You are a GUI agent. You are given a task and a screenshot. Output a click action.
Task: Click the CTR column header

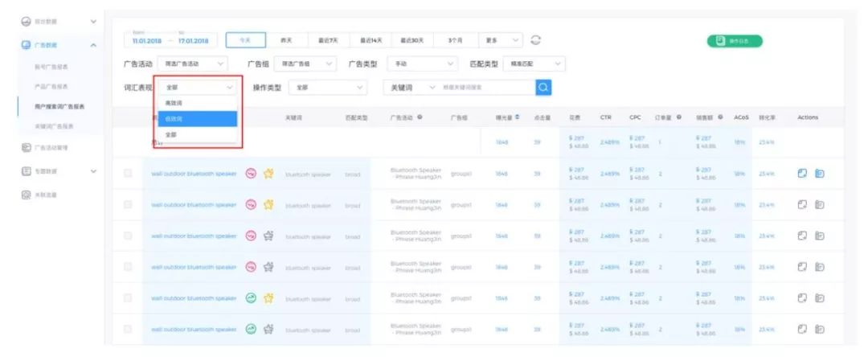(x=606, y=117)
